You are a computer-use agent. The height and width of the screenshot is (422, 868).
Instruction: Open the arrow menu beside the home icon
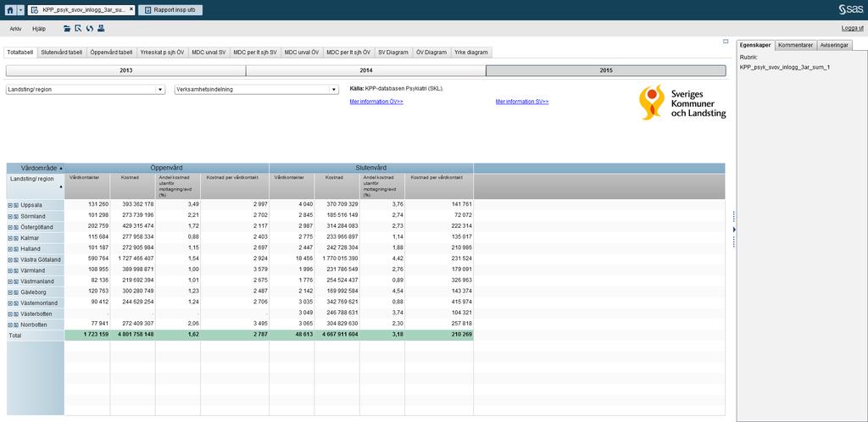20,10
